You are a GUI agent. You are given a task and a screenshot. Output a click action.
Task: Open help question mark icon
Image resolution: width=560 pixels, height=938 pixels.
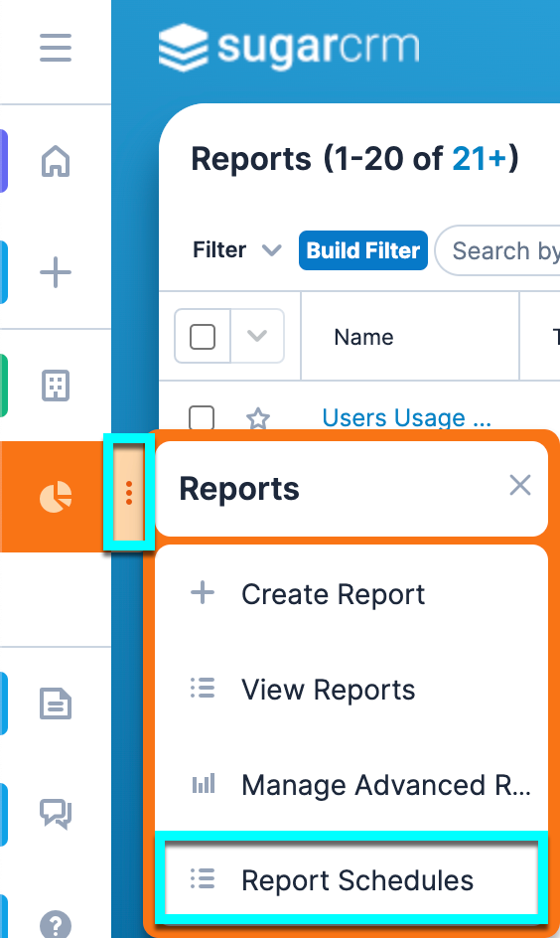(x=56, y=924)
